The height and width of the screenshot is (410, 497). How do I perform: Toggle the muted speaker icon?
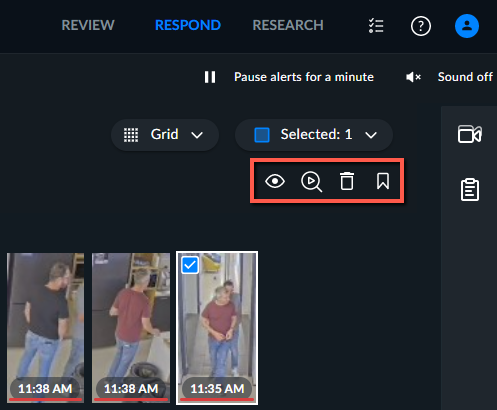point(413,77)
